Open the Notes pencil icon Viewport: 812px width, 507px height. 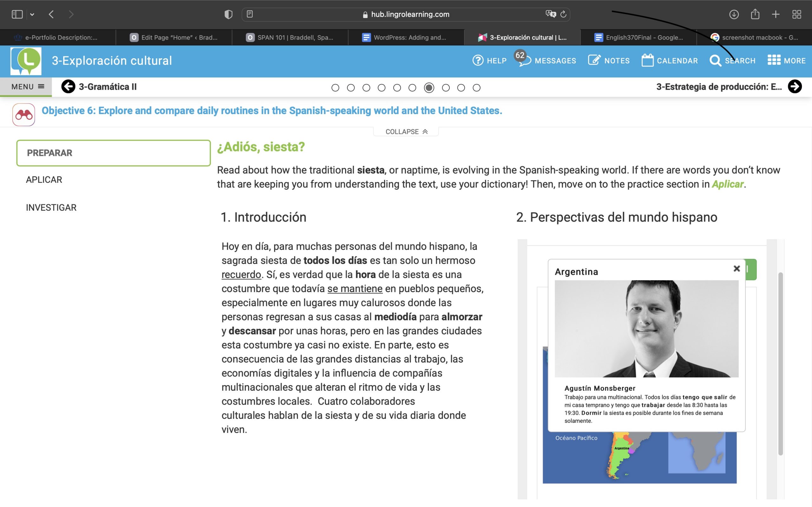coord(594,60)
